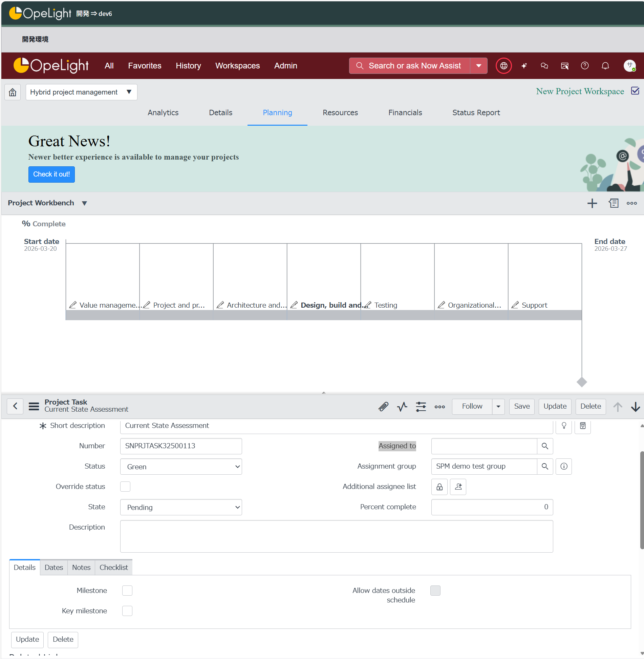644x659 pixels.
Task: Tick the Key milestone checkbox
Action: coord(127,611)
